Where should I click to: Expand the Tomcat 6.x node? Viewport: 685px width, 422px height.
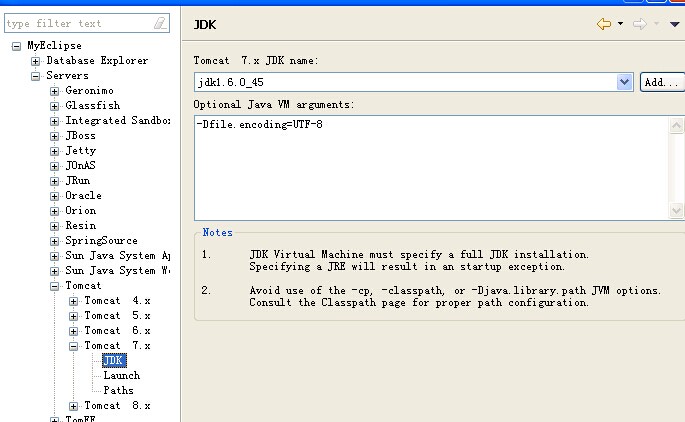tap(73, 331)
